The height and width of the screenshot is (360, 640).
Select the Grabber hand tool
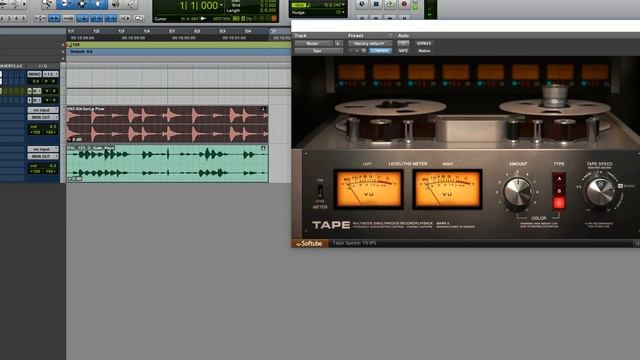click(x=98, y=4)
